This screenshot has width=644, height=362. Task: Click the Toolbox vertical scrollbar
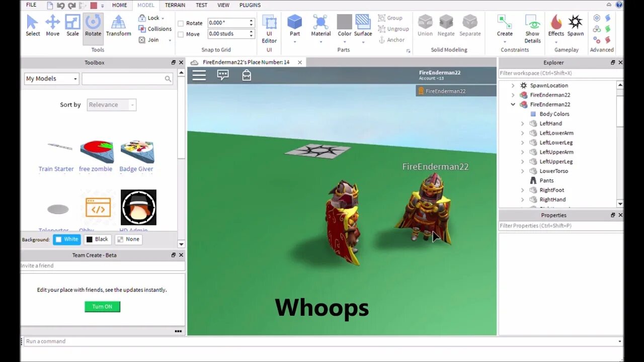[181, 158]
